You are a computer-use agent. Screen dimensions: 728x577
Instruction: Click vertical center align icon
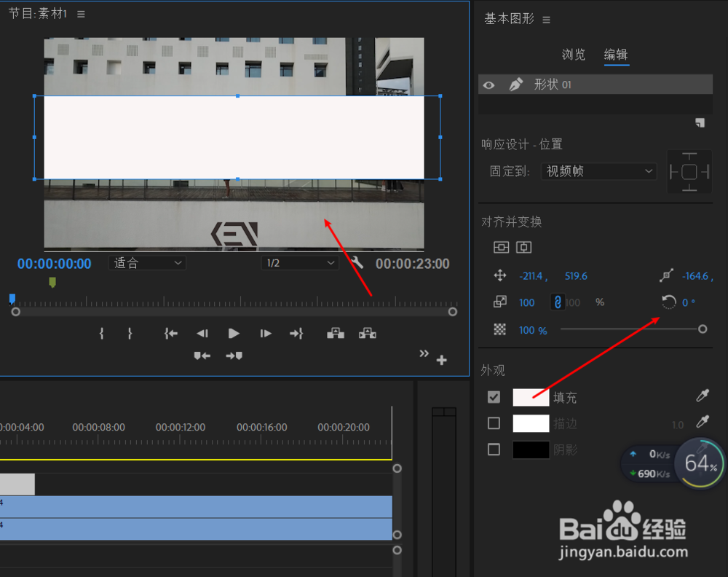pyautogui.click(x=501, y=247)
